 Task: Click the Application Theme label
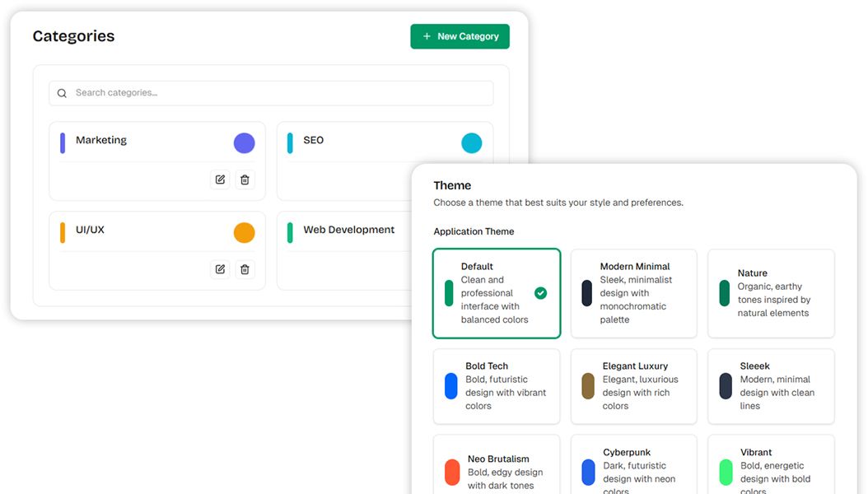(474, 231)
